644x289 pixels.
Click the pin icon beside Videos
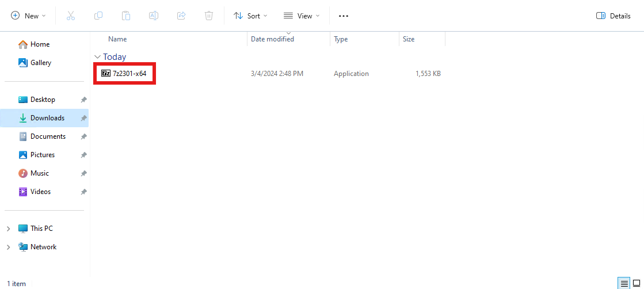(x=84, y=192)
